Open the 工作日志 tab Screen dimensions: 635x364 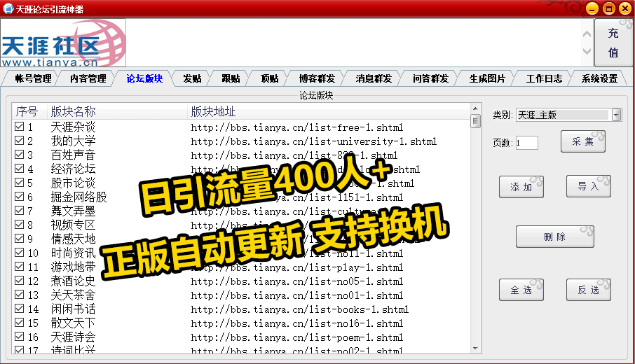pos(545,78)
